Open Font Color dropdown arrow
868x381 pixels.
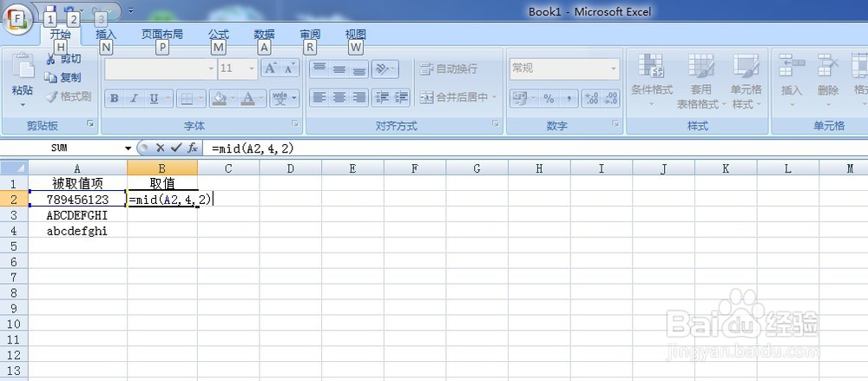pyautogui.click(x=260, y=99)
